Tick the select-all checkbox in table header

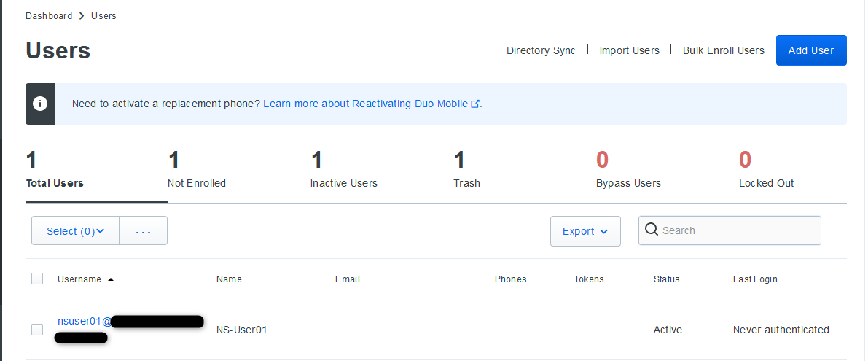(x=37, y=279)
